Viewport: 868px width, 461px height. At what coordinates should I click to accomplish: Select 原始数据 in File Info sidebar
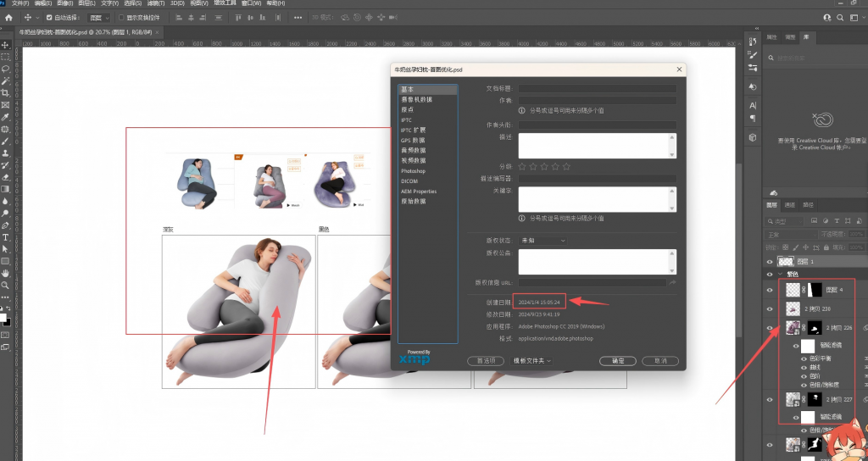click(414, 202)
